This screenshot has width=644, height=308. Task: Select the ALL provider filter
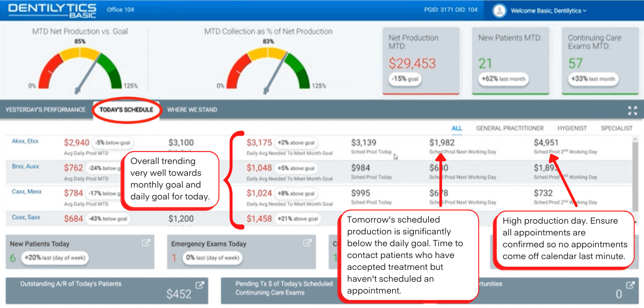point(457,128)
